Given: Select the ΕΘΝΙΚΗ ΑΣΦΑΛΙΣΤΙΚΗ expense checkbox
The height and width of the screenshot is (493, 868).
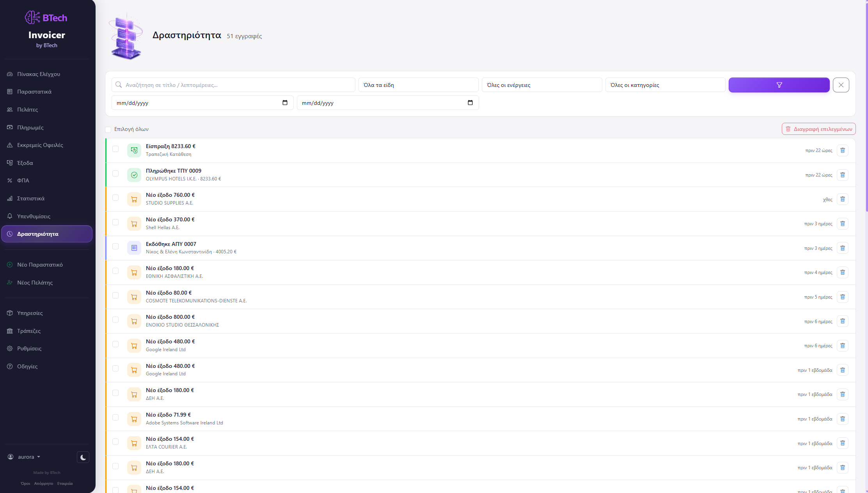Looking at the screenshot, I should (x=115, y=271).
